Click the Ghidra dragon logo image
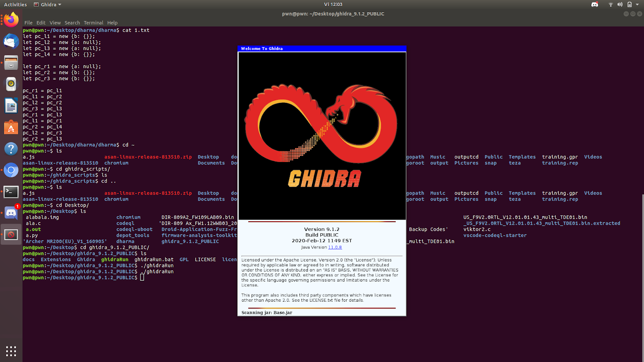 (x=322, y=136)
